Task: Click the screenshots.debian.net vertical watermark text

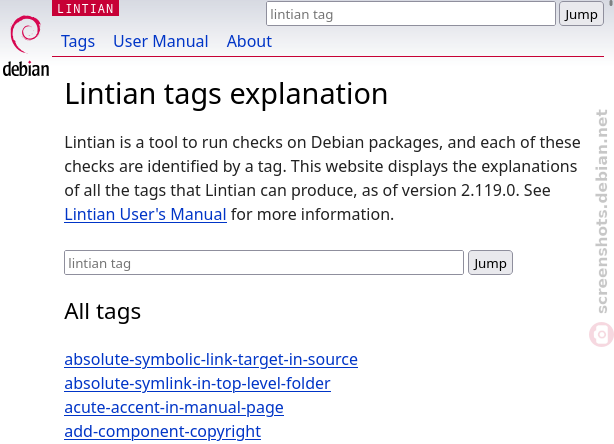Action: [601, 211]
